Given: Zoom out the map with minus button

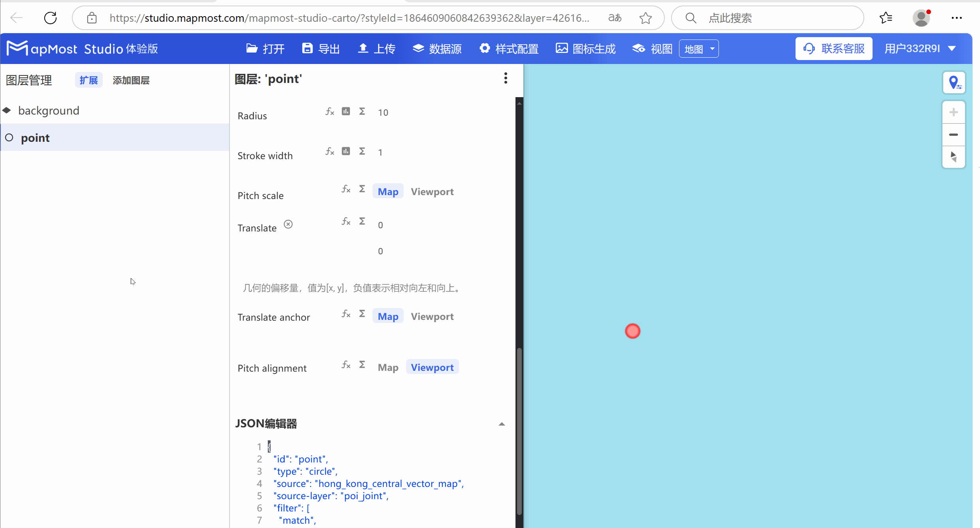Looking at the screenshot, I should (954, 135).
